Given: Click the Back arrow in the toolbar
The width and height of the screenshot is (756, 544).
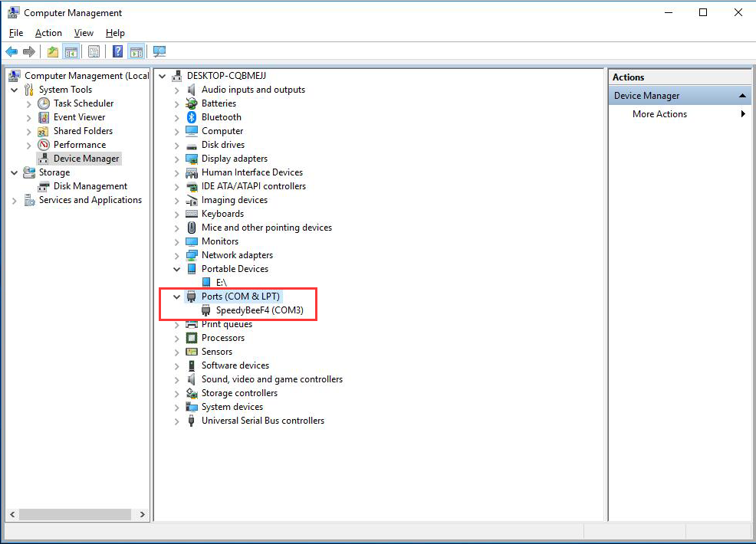Looking at the screenshot, I should (12, 52).
